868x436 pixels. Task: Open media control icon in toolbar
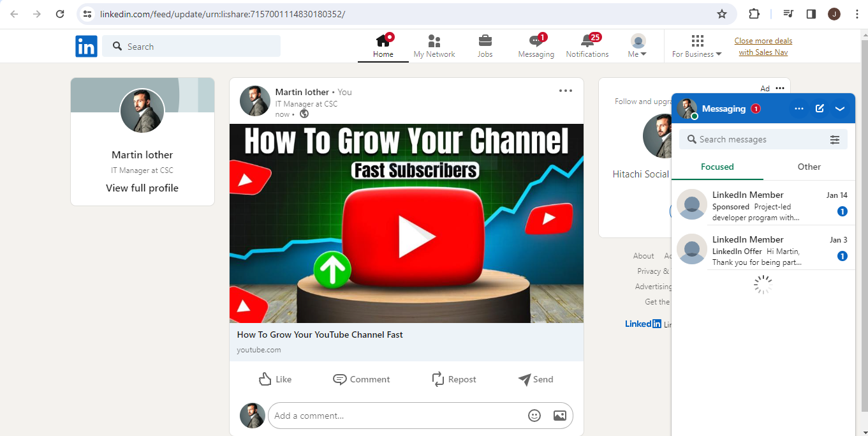click(x=788, y=14)
